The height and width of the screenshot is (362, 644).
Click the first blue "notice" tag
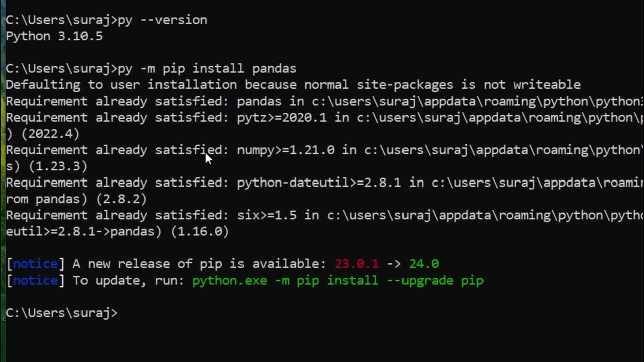(x=35, y=264)
